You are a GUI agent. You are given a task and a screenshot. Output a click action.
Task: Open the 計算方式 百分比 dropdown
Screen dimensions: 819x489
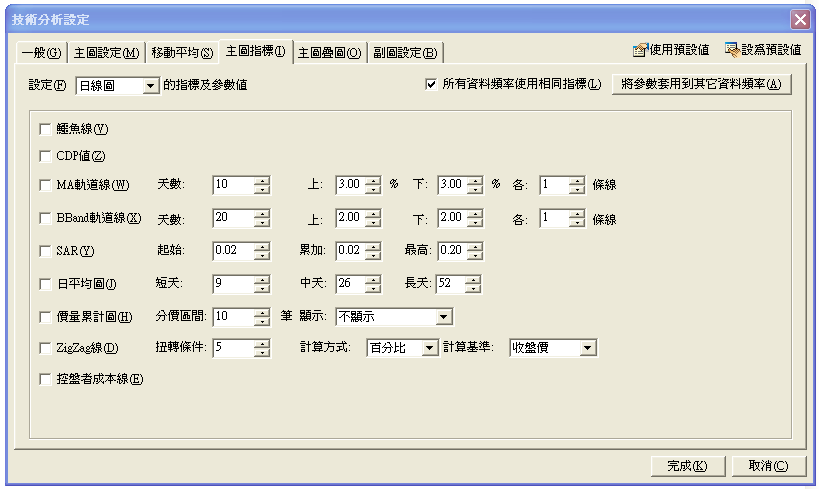(430, 348)
